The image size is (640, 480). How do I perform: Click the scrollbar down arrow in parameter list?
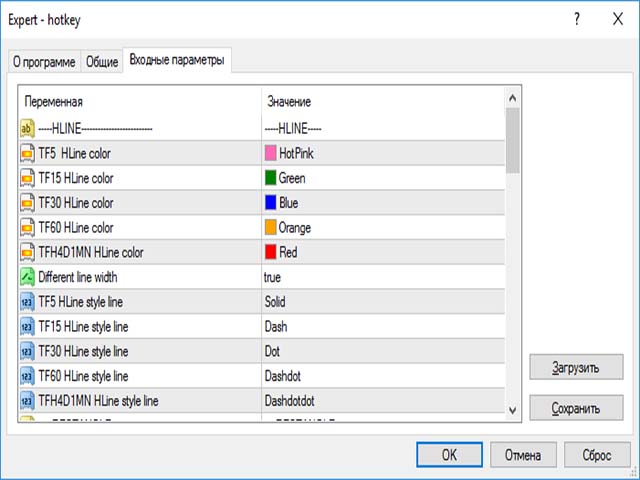point(512,410)
